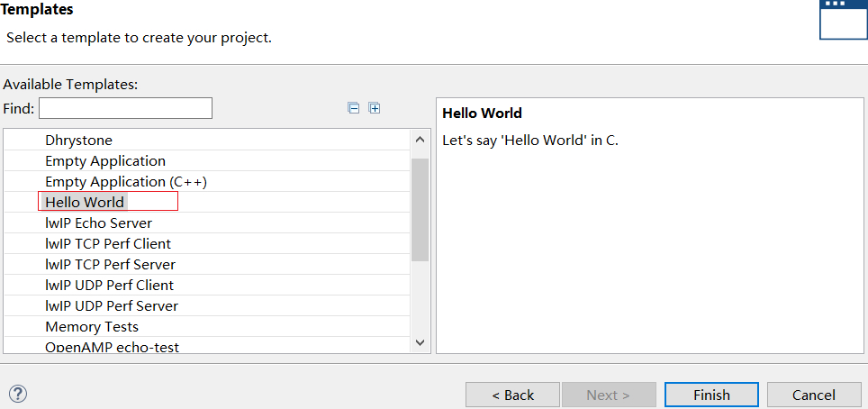Click the wizard banner window icon
This screenshot has height=409, width=868.
843,18
